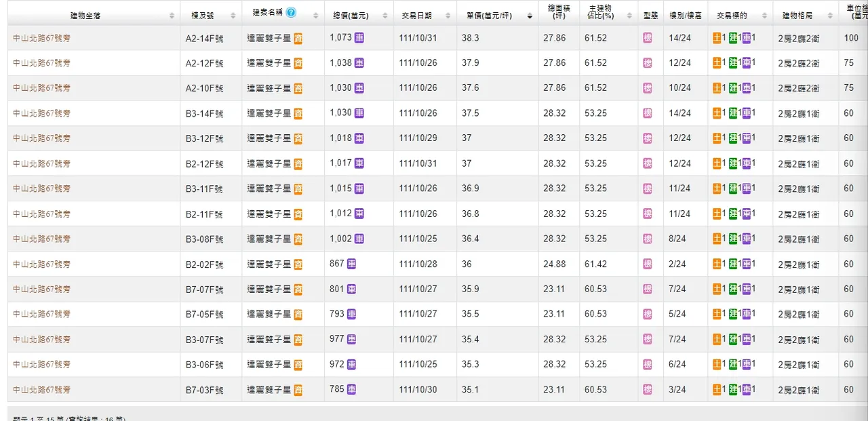Viewport: 868px width, 421px height.
Task: Click orange 土 icon in A2-14F號 row
Action: 717,38
